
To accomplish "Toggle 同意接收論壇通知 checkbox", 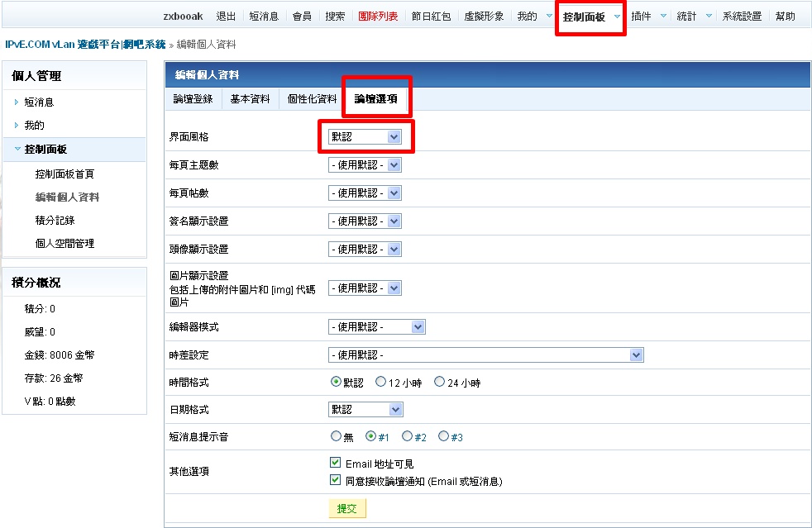I will (x=335, y=480).
